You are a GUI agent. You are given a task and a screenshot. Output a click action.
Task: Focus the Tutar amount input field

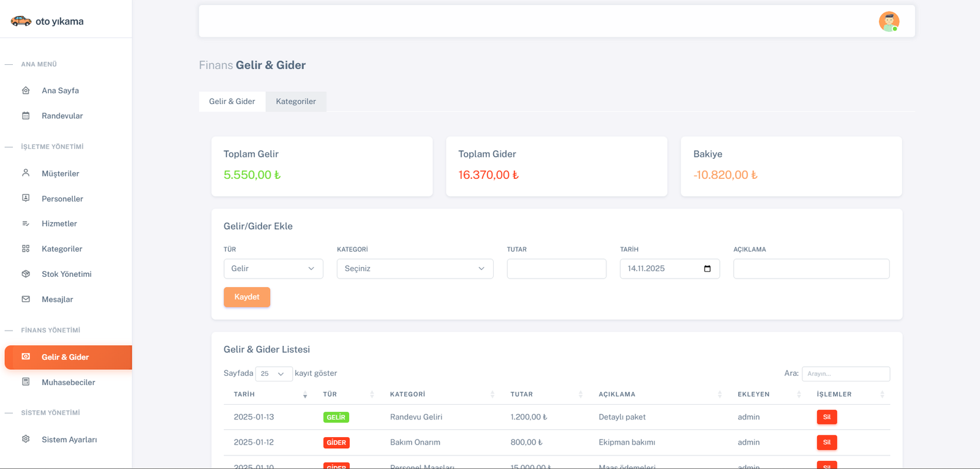coord(556,269)
